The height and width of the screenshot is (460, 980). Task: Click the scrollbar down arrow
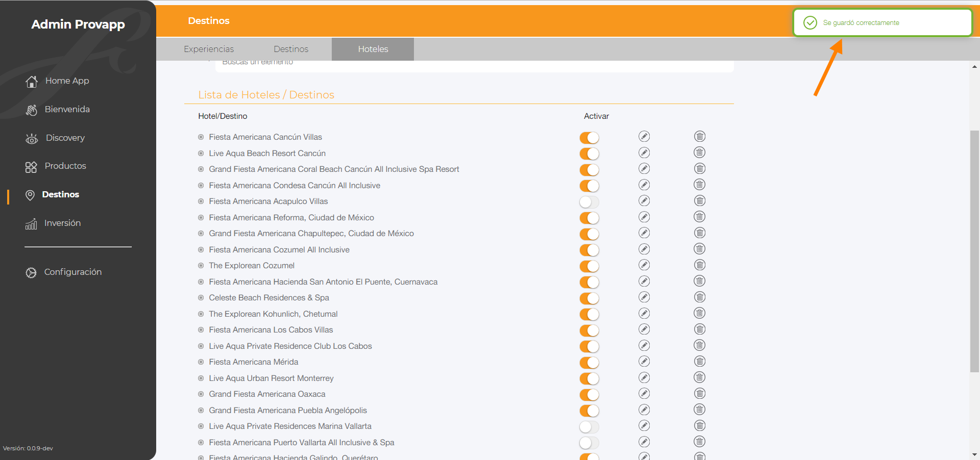(974, 454)
